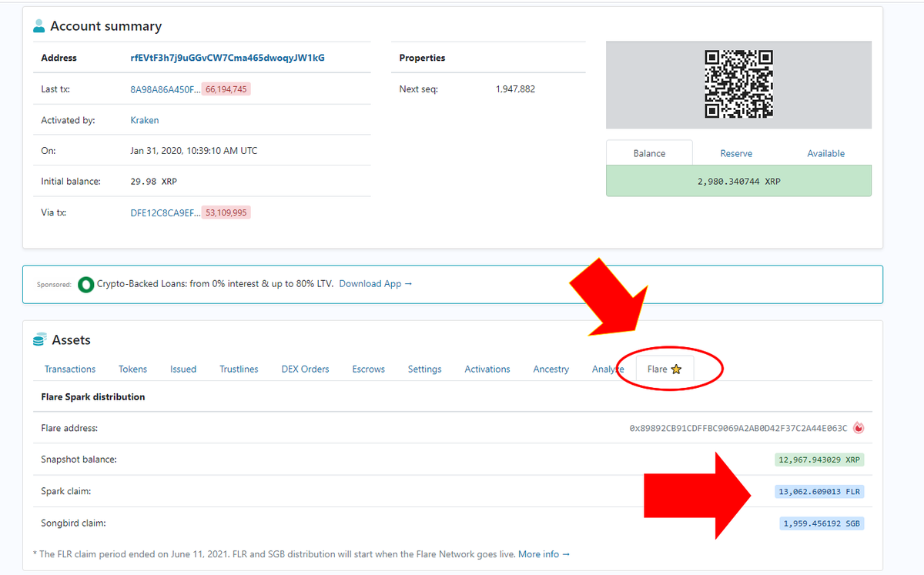This screenshot has height=575, width=924.
Task: Open the Escrows tab
Action: tap(368, 369)
